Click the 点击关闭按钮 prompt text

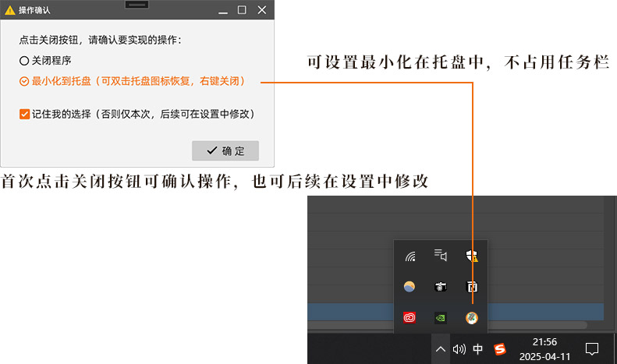101,40
